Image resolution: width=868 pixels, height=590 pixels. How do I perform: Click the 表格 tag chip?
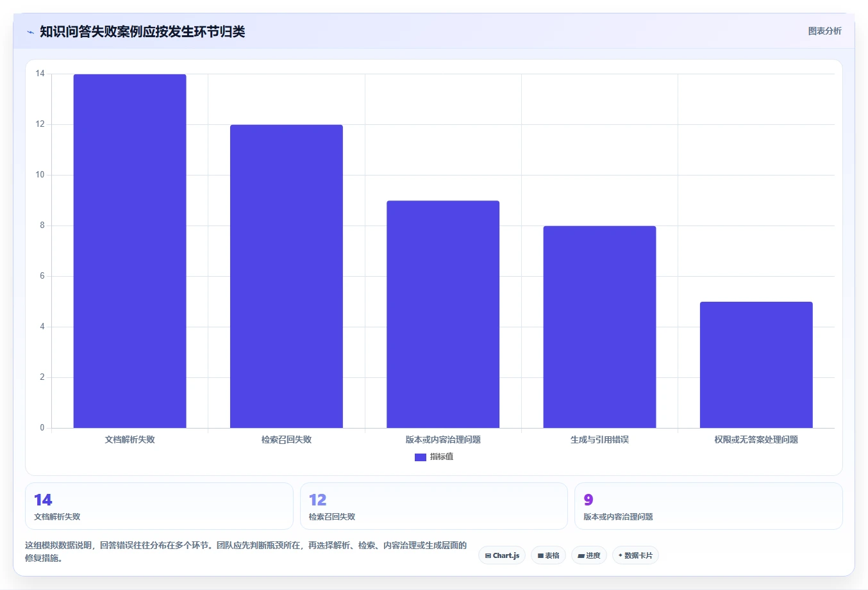tap(548, 555)
